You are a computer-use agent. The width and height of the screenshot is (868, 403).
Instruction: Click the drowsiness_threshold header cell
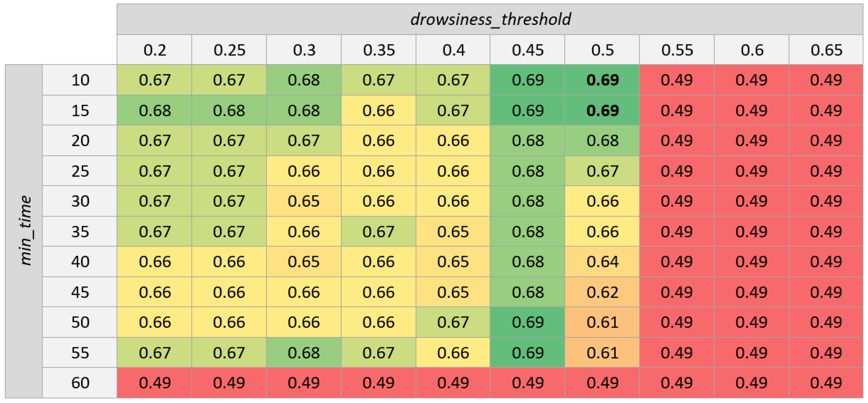click(490, 19)
